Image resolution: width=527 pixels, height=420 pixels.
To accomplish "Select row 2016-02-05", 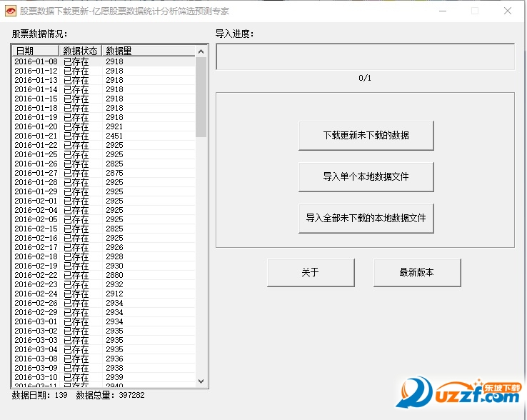I will point(104,219).
